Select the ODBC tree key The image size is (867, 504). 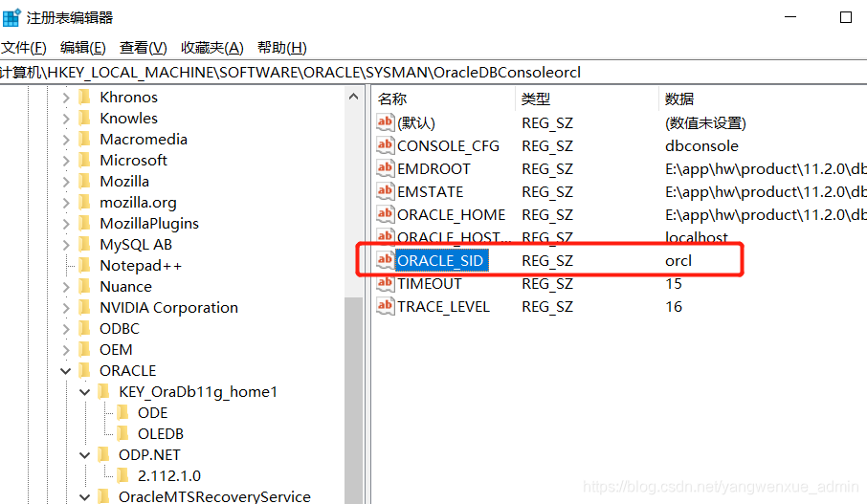click(x=120, y=329)
